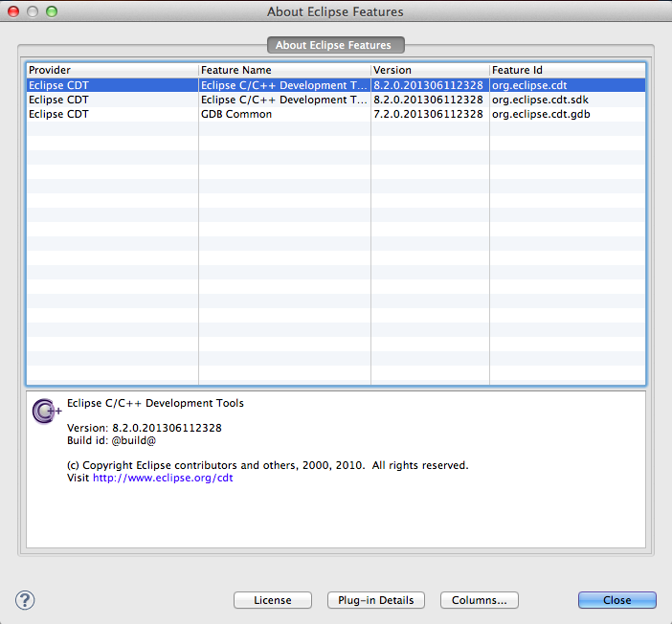Click the version 7.2.0.201306112328 cell
Image resolution: width=672 pixels, height=624 pixels.
coord(428,114)
